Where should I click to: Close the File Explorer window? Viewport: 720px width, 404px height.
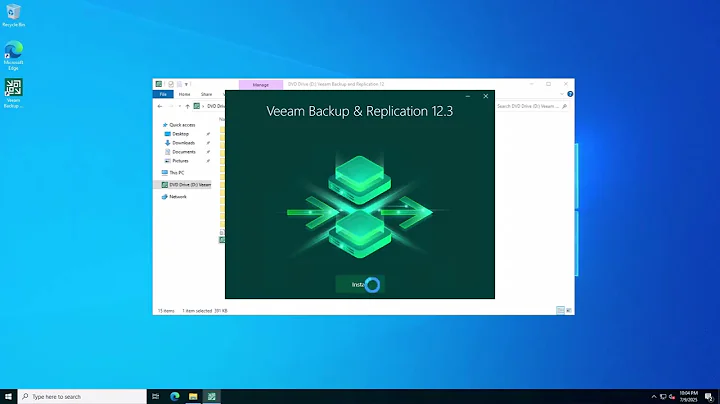coord(566,84)
